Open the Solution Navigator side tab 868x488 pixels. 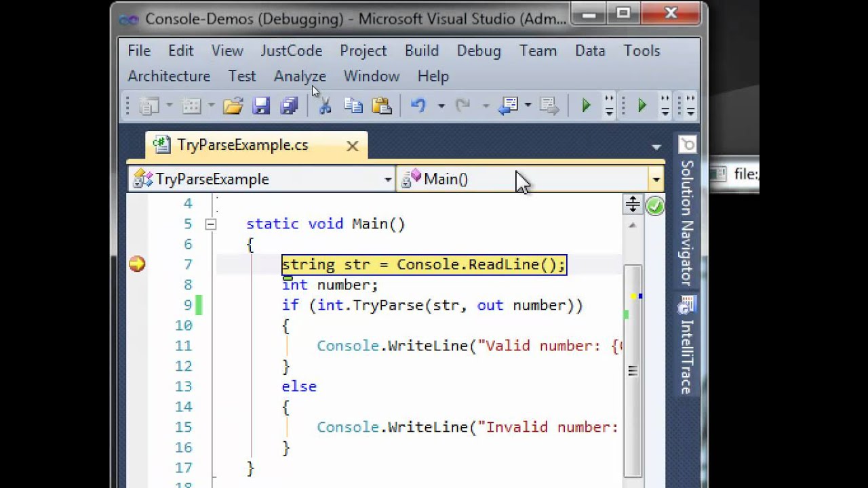coord(687,211)
